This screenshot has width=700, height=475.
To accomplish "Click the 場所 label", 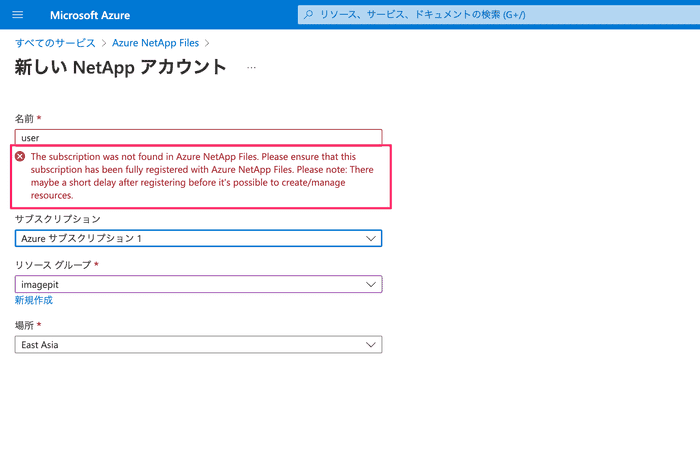I will (25, 325).
